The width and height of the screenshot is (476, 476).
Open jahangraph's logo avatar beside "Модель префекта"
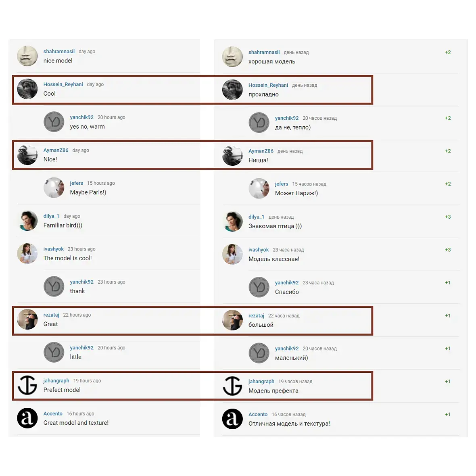232,386
